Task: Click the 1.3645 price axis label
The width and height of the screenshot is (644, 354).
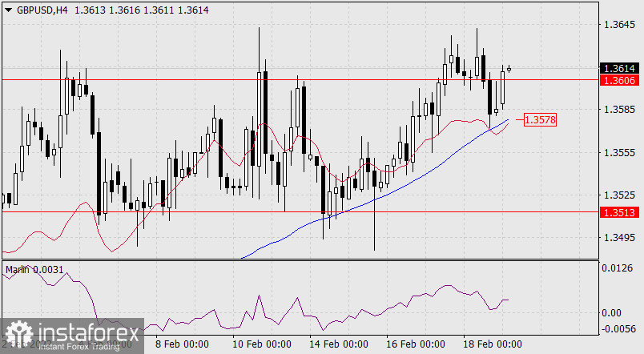Action: [619, 25]
